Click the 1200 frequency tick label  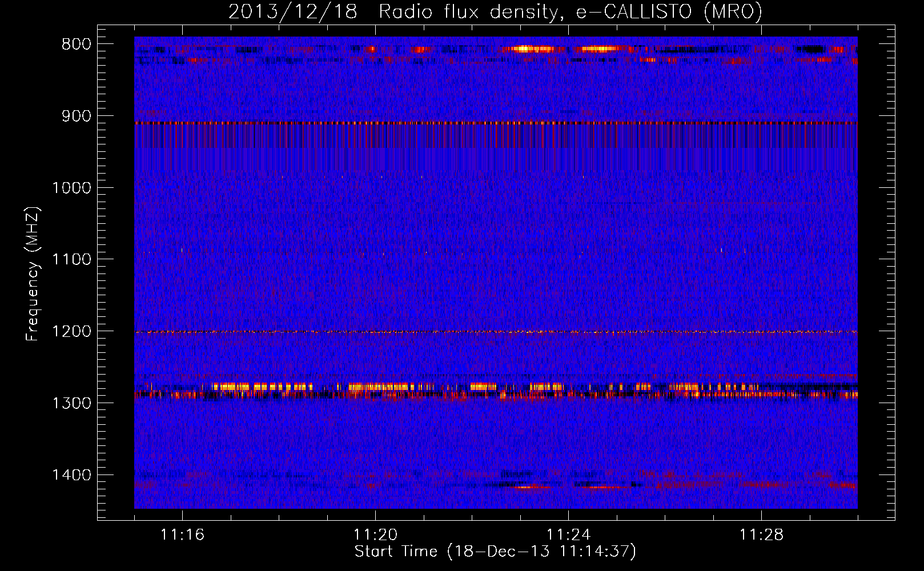(71, 332)
